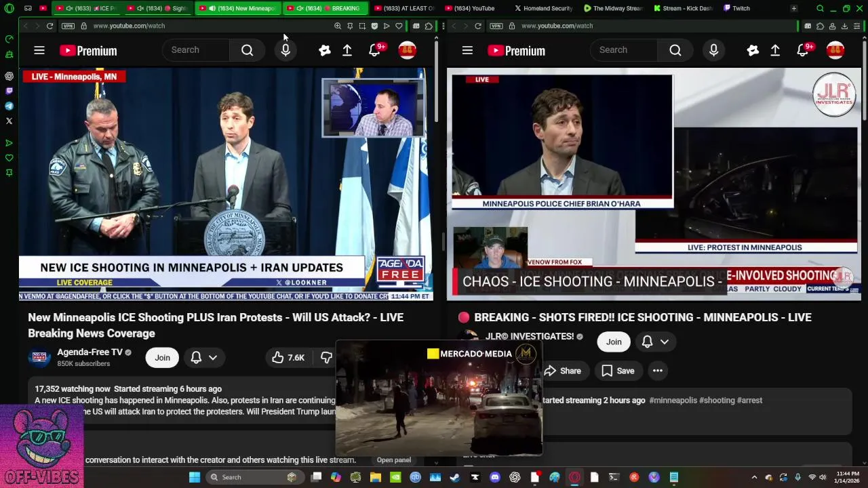The image size is (868, 488).
Task: Start voice search in right YouTube
Action: click(713, 50)
